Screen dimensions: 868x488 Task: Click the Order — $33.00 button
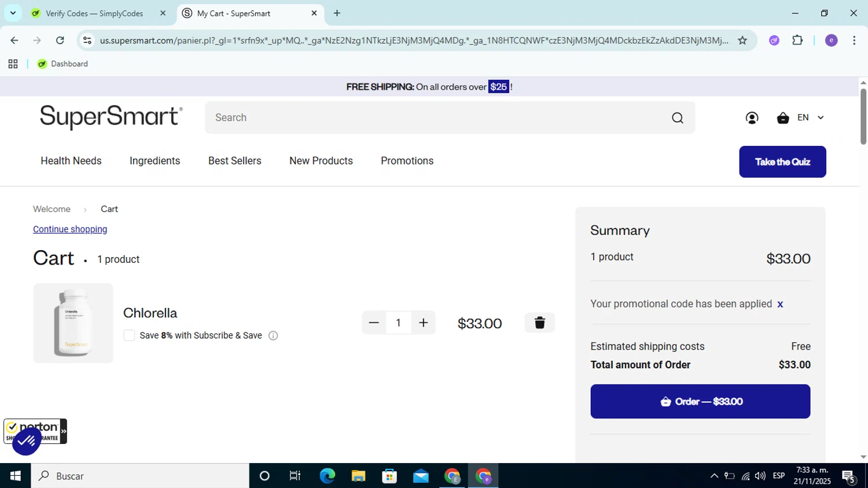700,402
